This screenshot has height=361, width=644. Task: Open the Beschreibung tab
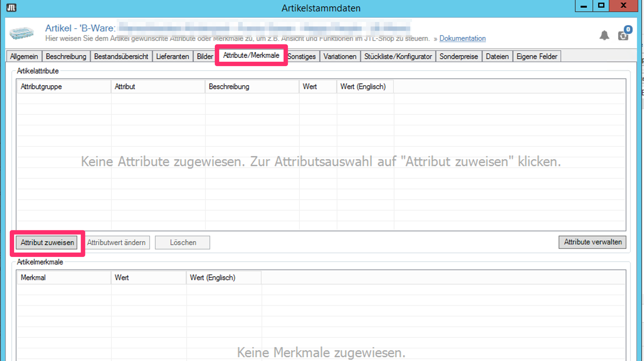point(66,56)
